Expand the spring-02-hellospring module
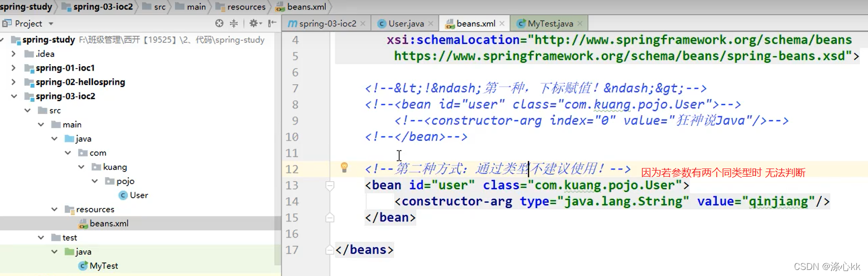Image resolution: width=868 pixels, height=276 pixels. point(14,82)
